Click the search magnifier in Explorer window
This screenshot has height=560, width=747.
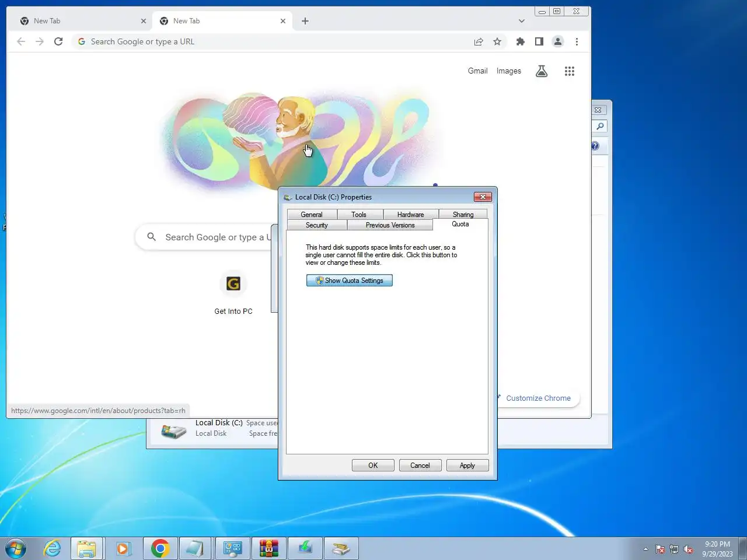[600, 127]
